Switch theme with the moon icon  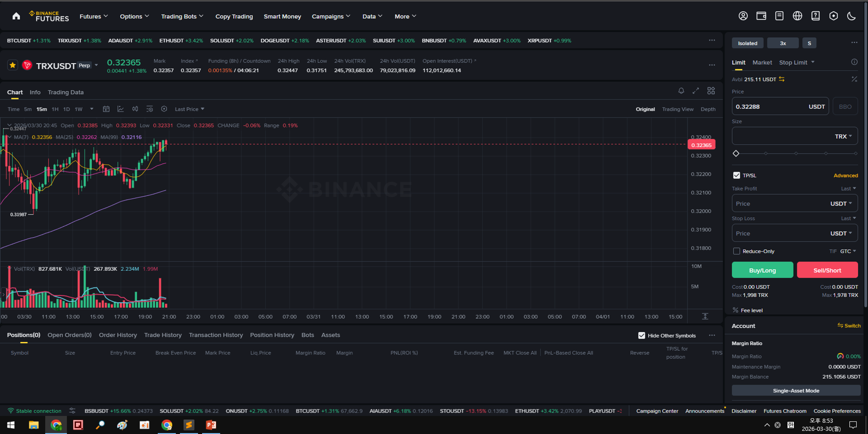(851, 16)
